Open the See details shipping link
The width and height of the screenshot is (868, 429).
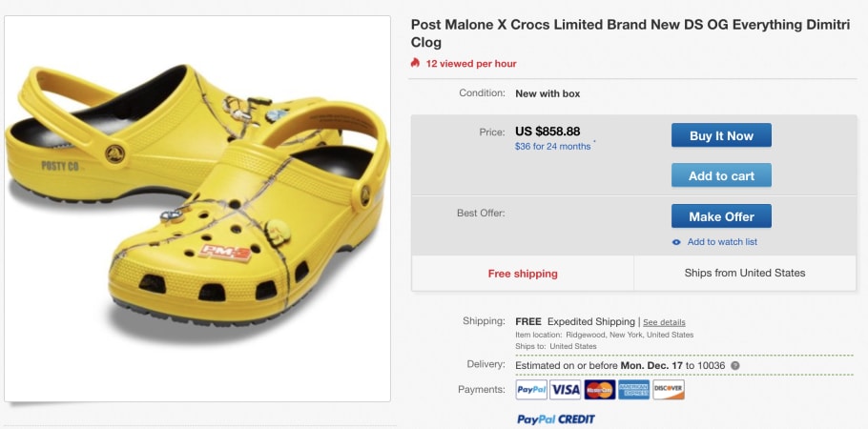(664, 322)
